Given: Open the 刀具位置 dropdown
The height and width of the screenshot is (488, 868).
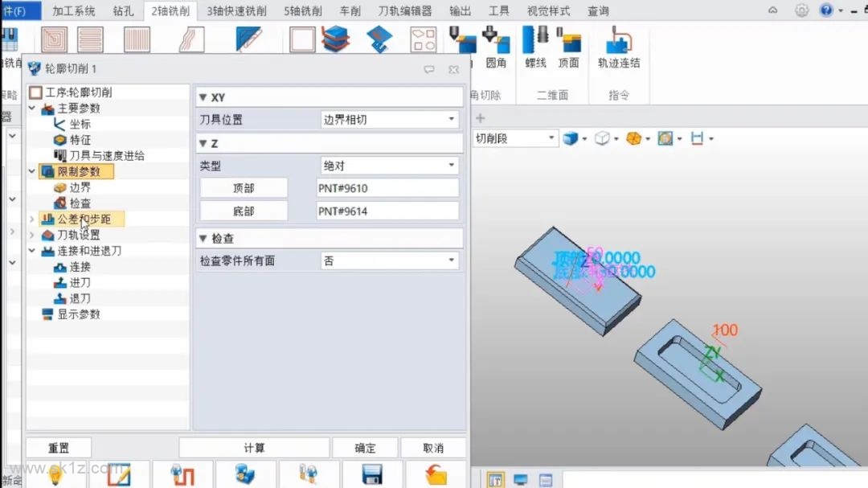Looking at the screenshot, I should pyautogui.click(x=390, y=120).
